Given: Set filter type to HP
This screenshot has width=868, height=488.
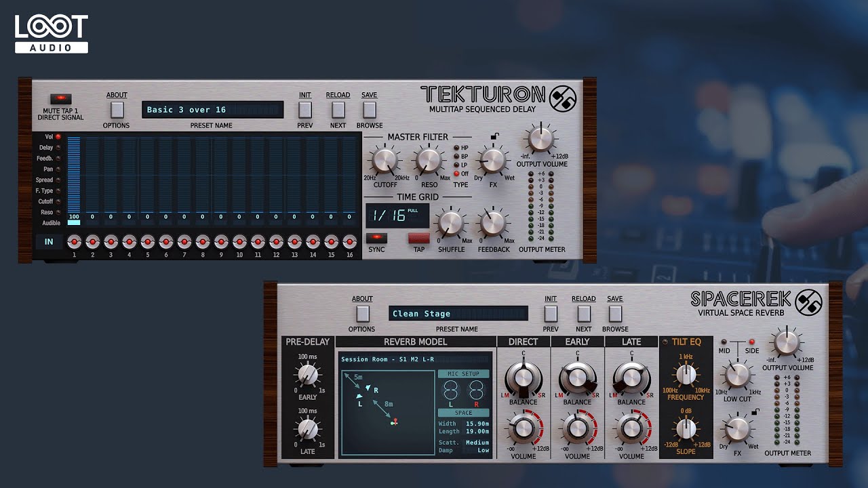Looking at the screenshot, I should [456, 148].
